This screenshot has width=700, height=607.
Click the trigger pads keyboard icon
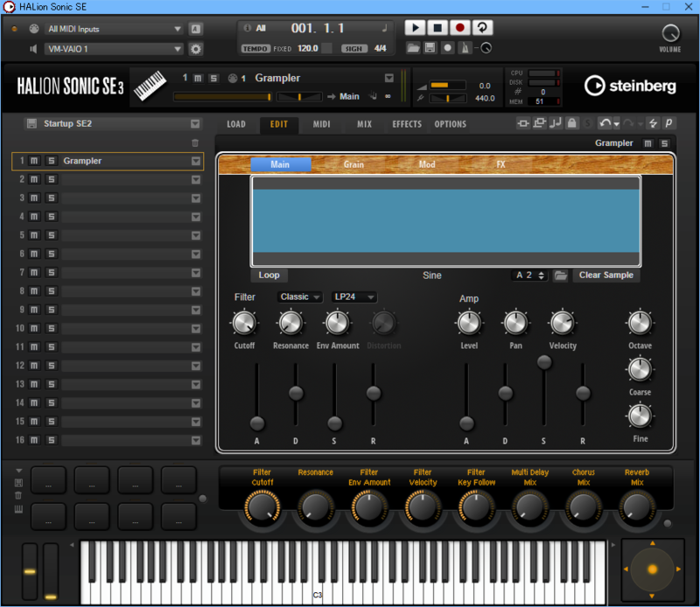[x=18, y=509]
